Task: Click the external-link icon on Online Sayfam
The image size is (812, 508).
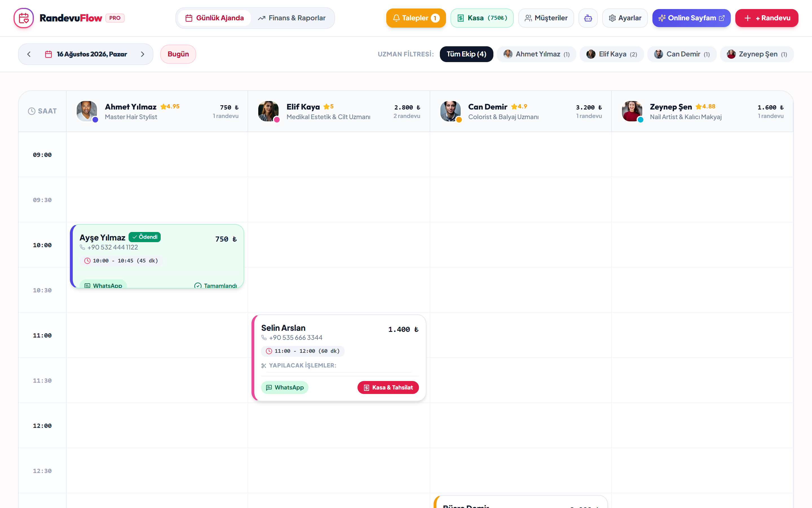Action: [722, 18]
